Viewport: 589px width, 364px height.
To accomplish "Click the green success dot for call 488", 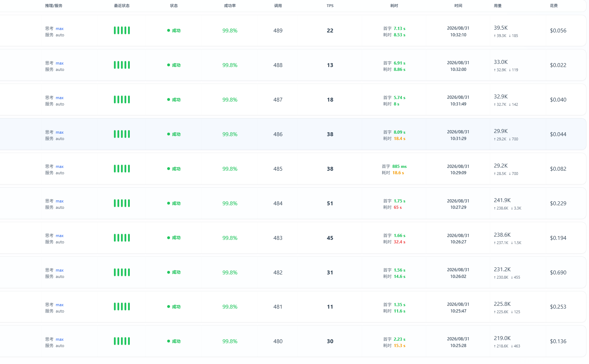I will click(x=169, y=65).
